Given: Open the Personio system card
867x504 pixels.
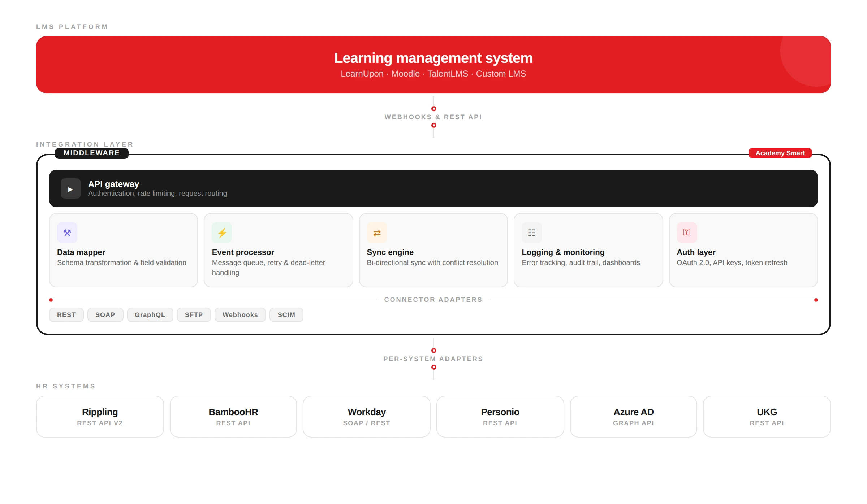Looking at the screenshot, I should coord(500,417).
